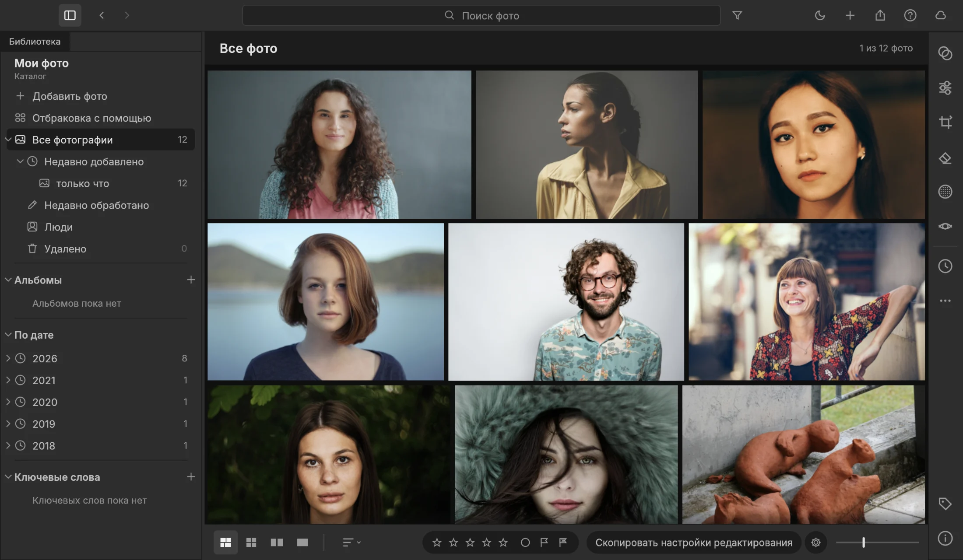Click Скопировать настройки редактирования button
Viewport: 963px width, 560px height.
point(694,542)
